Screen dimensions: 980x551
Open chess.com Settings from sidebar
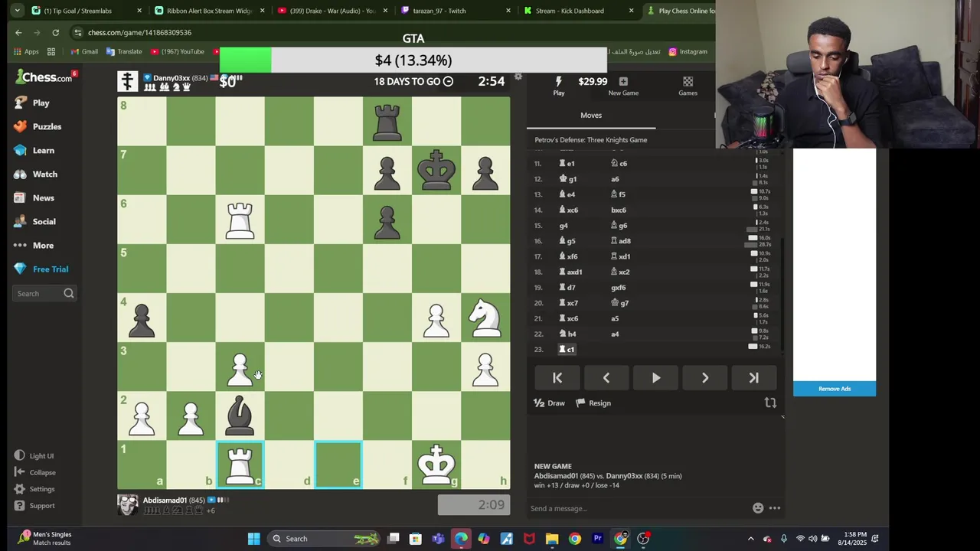point(34,489)
